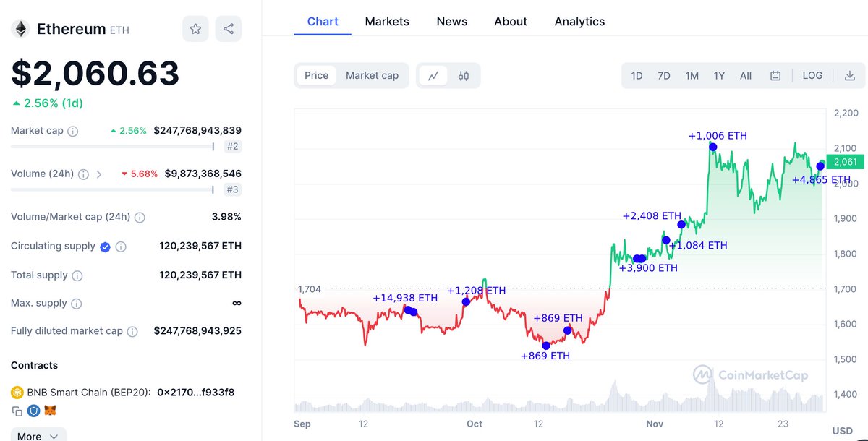Screen dimensions: 868x441
Task: Show info tooltip next to Market cap
Action: coord(73,132)
